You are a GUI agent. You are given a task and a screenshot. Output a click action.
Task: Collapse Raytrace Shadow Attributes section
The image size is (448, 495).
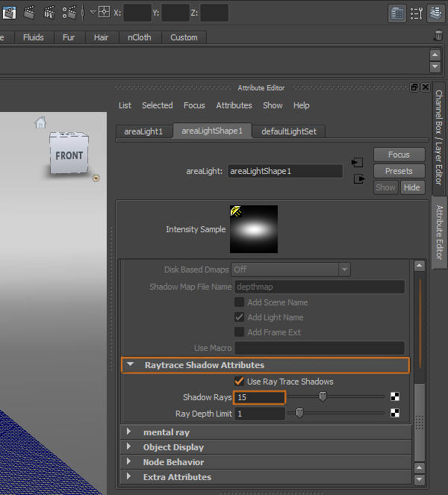tap(131, 365)
